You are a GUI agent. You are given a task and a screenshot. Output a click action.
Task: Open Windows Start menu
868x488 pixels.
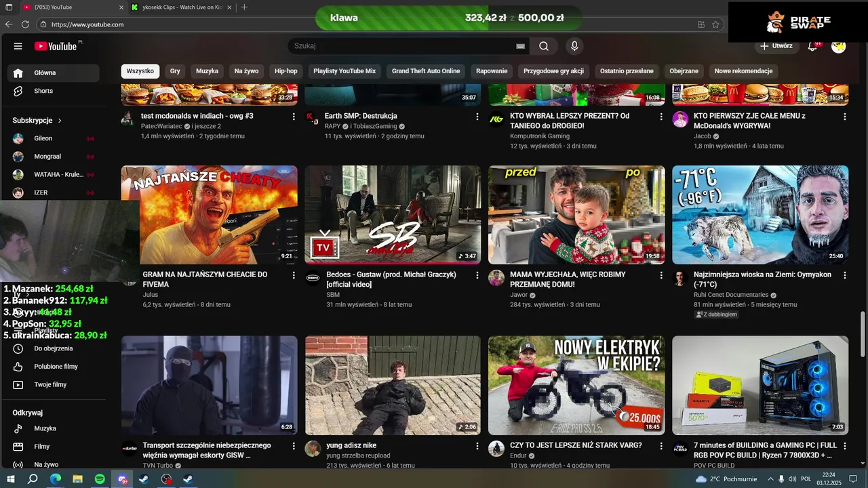pyautogui.click(x=10, y=479)
